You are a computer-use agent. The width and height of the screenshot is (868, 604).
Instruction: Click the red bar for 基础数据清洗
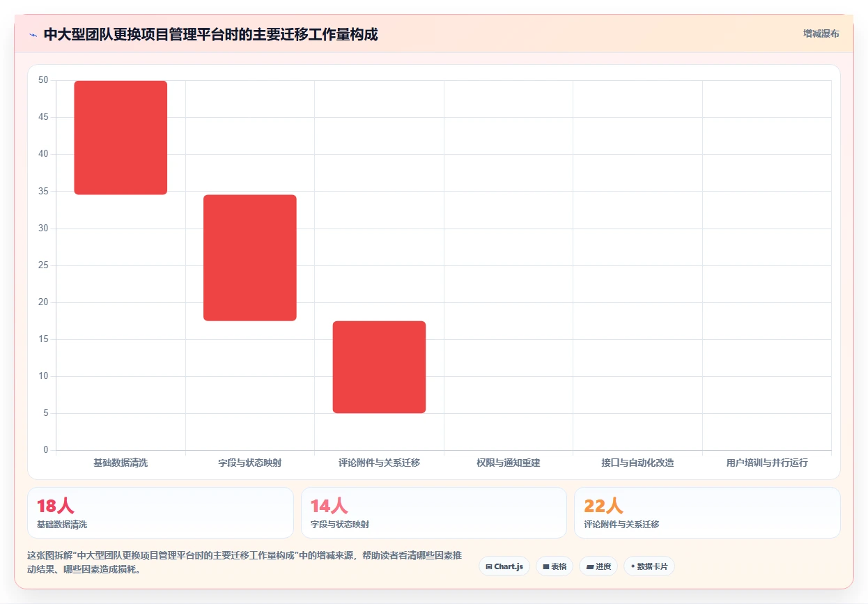[x=121, y=137]
